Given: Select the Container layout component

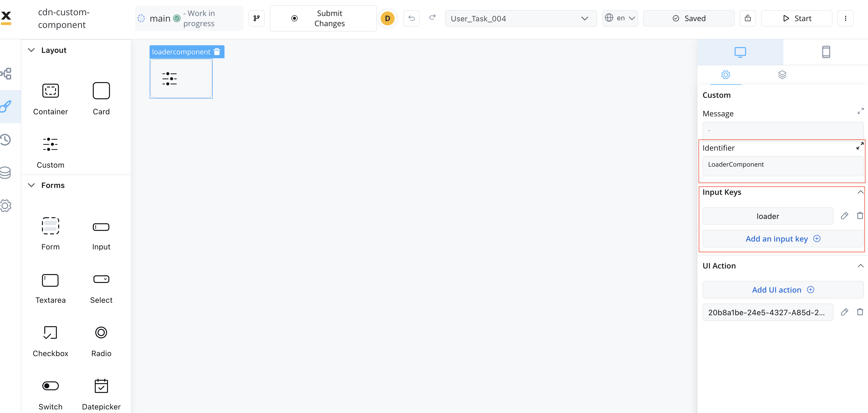Looking at the screenshot, I should click(51, 99).
